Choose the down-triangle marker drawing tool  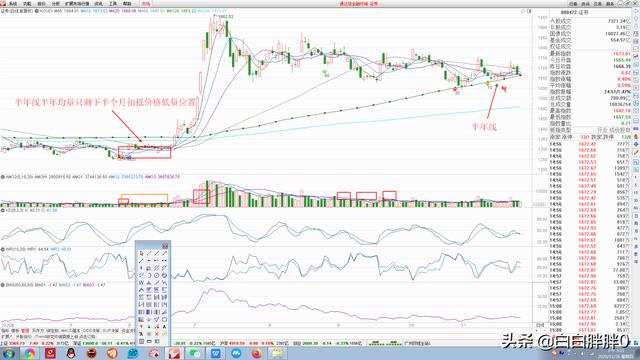point(141,327)
